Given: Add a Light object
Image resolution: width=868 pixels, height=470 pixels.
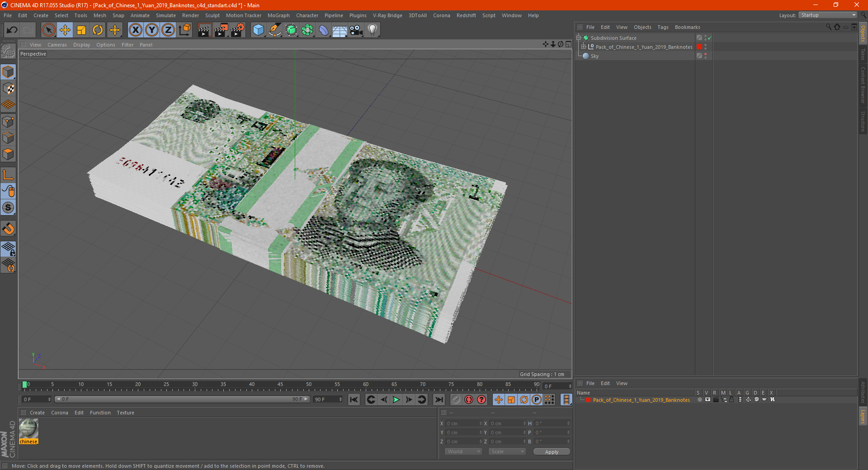Looking at the screenshot, I should click(373, 30).
